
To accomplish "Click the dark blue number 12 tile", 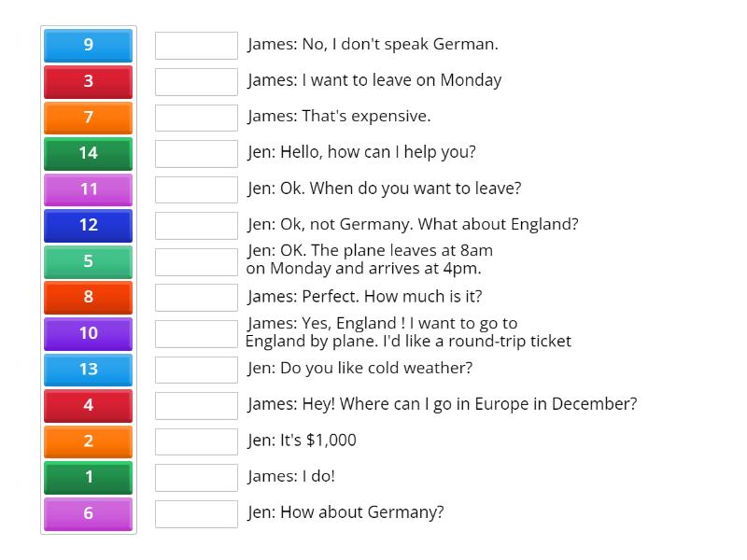I will coord(88,225).
